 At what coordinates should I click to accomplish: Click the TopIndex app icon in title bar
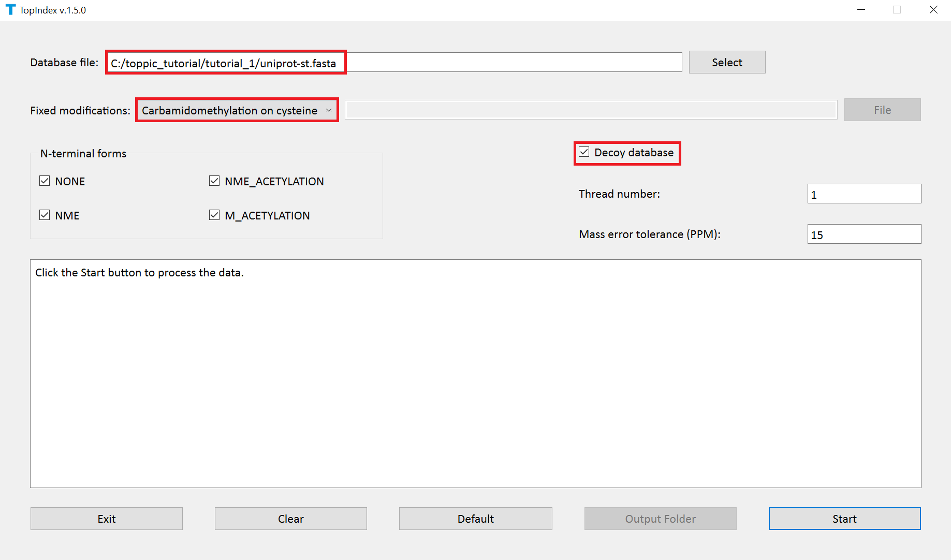[x=10, y=10]
